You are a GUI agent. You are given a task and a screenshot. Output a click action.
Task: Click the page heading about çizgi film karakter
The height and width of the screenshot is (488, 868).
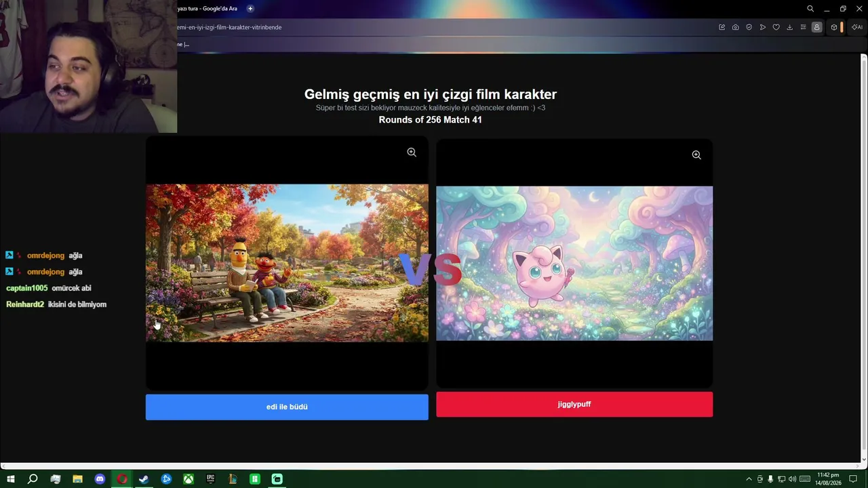click(431, 95)
